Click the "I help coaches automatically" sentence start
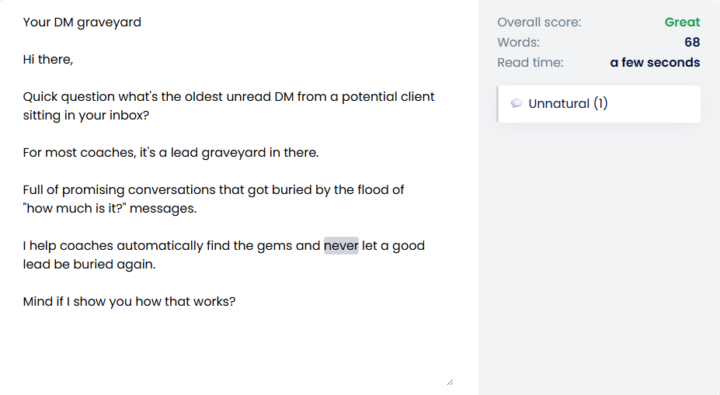Image resolution: width=720 pixels, height=395 pixels. [x=113, y=246]
